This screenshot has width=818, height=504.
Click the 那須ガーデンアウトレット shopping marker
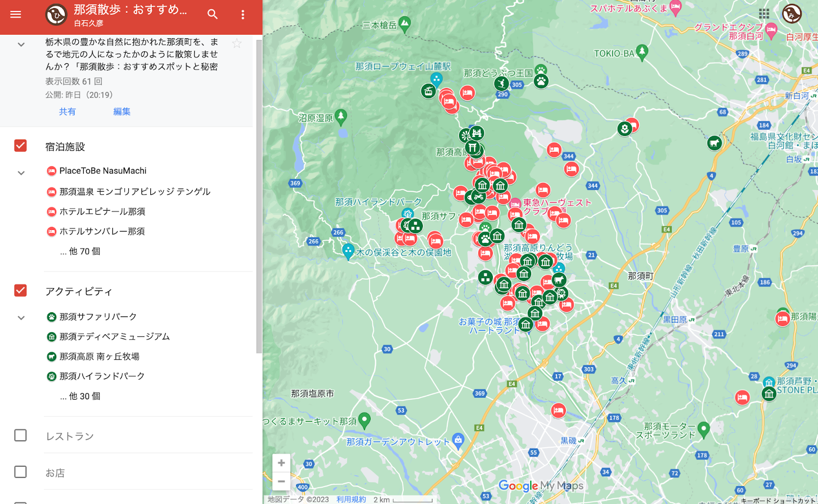pyautogui.click(x=458, y=440)
